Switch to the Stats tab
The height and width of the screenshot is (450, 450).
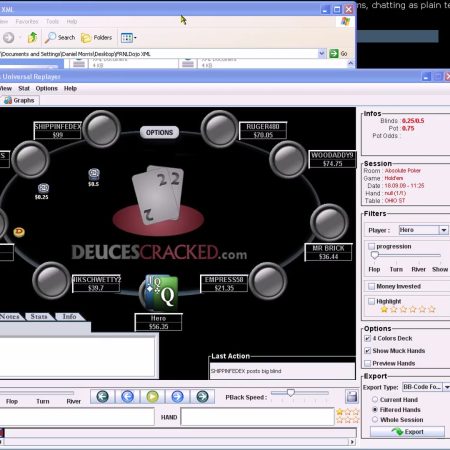(x=39, y=317)
